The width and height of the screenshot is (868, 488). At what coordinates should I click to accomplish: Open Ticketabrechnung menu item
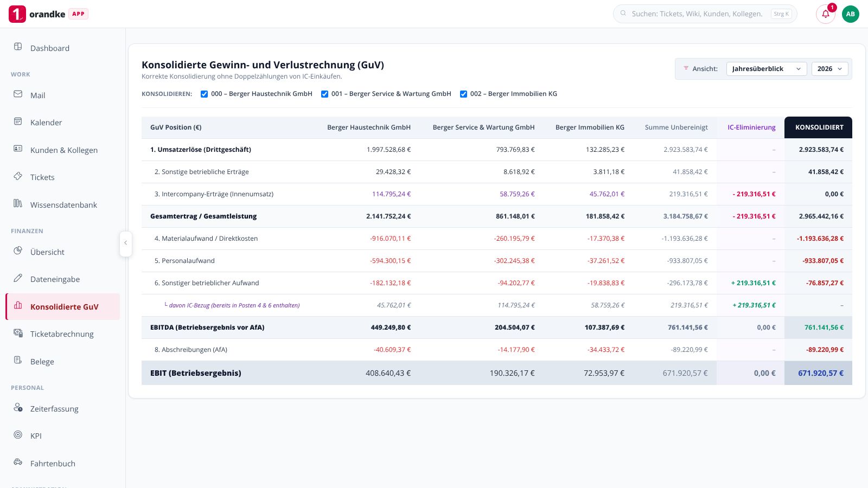tap(63, 333)
